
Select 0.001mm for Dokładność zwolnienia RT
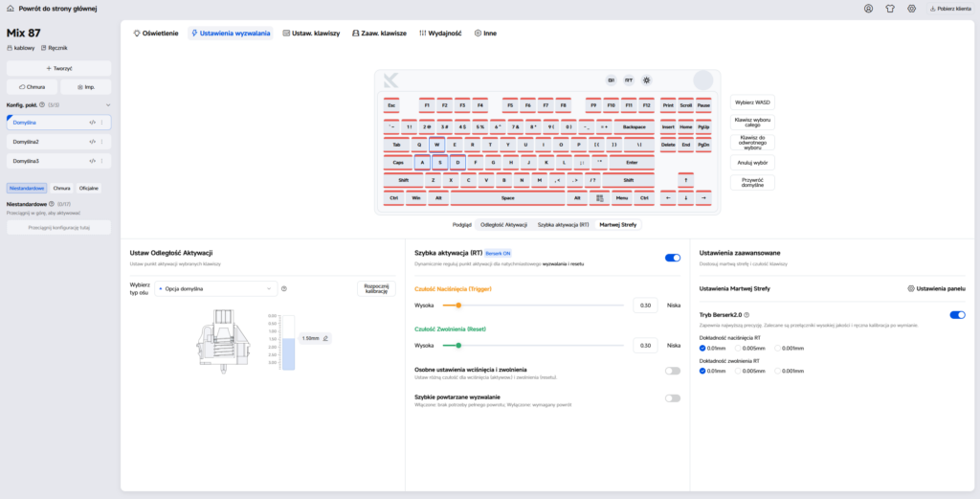[x=778, y=371]
